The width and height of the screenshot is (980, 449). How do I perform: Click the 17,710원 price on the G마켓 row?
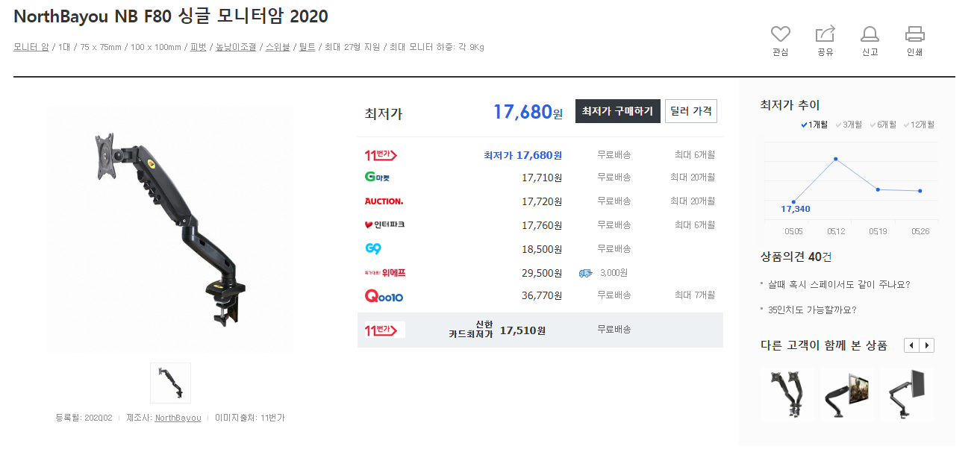point(542,178)
